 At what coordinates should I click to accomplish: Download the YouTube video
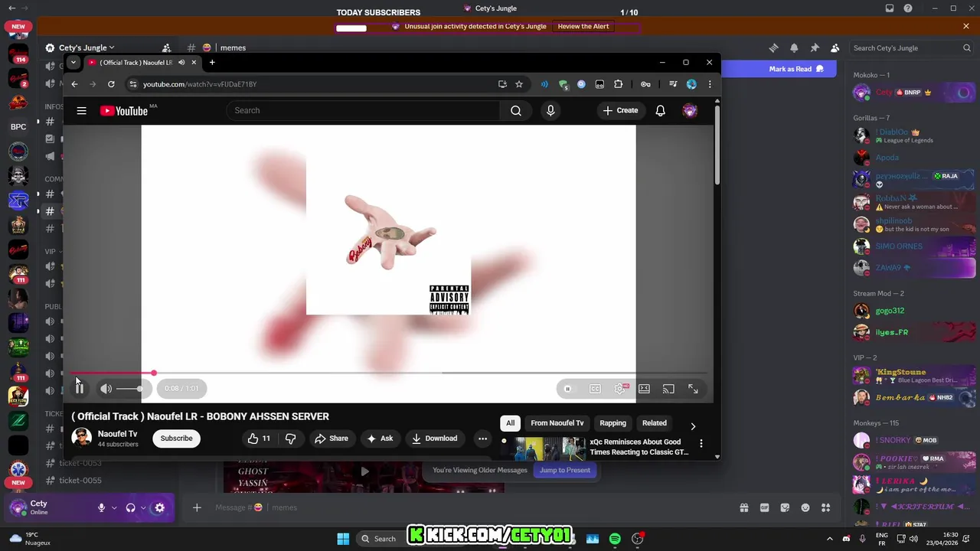434,439
